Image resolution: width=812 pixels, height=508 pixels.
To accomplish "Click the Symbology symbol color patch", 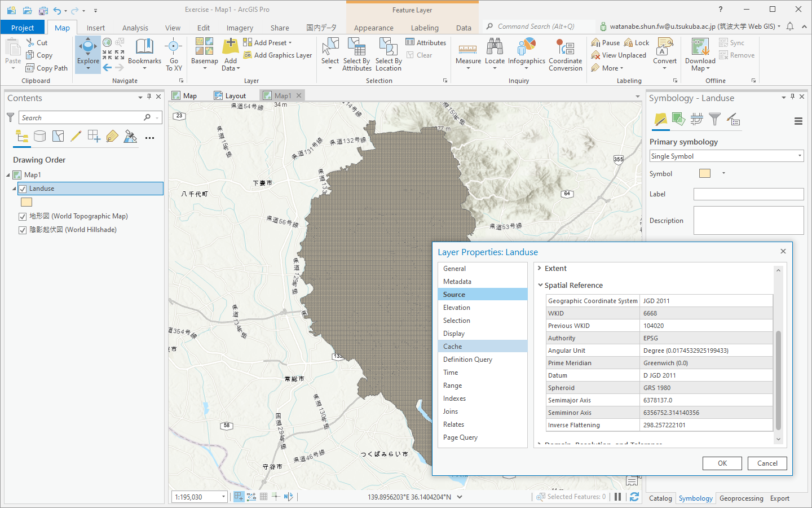I will [x=705, y=173].
